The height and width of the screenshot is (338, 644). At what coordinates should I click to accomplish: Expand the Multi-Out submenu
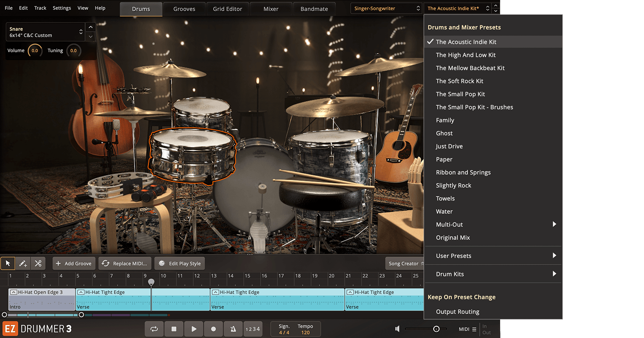click(493, 224)
